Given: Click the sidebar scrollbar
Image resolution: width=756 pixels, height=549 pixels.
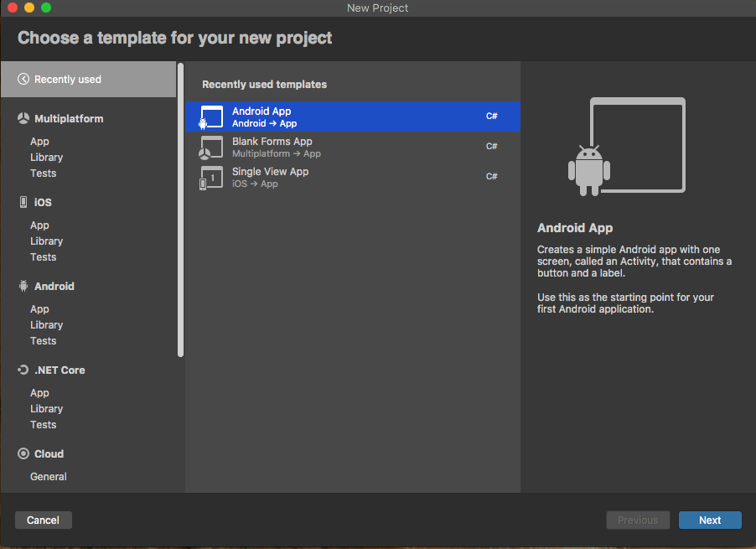Looking at the screenshot, I should 180,210.
